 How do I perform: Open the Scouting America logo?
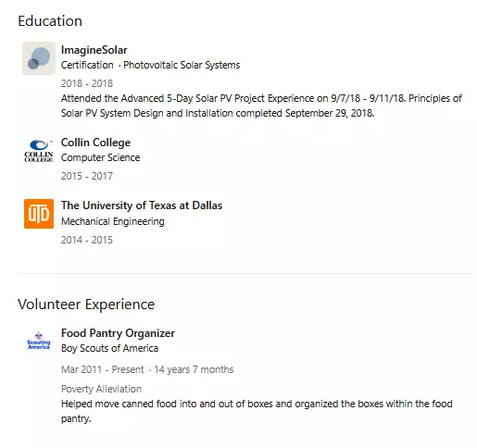[x=39, y=342]
